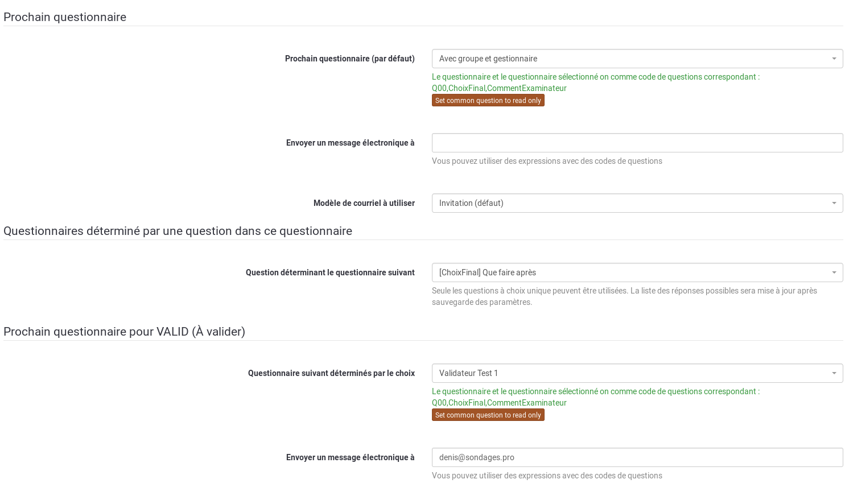The height and width of the screenshot is (504, 849).
Task: Open the "Validateur Test 1" dropdown
Action: [637, 373]
